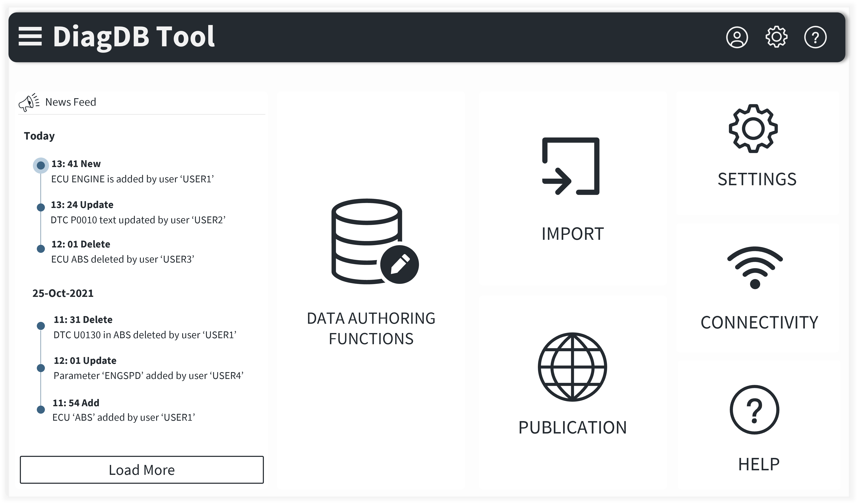Click the help question icon in header
Screen dimensions: 858x504
click(815, 37)
